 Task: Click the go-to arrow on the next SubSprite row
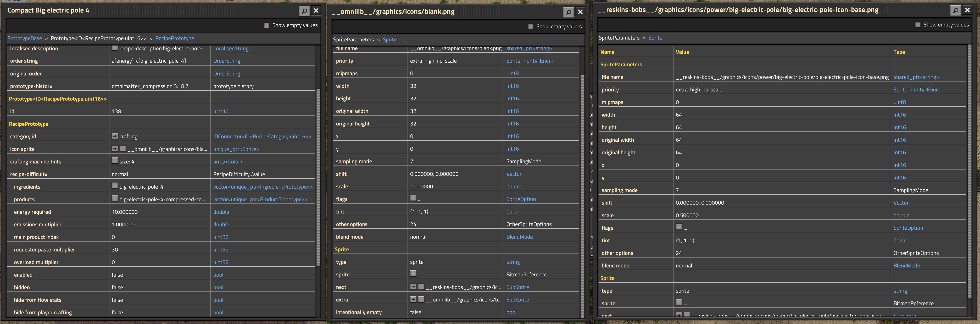pyautogui.click(x=413, y=287)
